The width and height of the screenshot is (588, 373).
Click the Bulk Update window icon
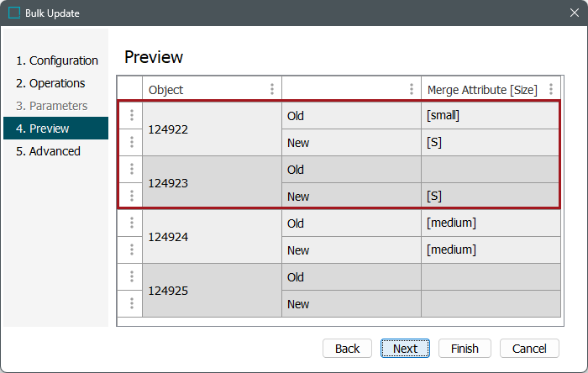pyautogui.click(x=14, y=13)
